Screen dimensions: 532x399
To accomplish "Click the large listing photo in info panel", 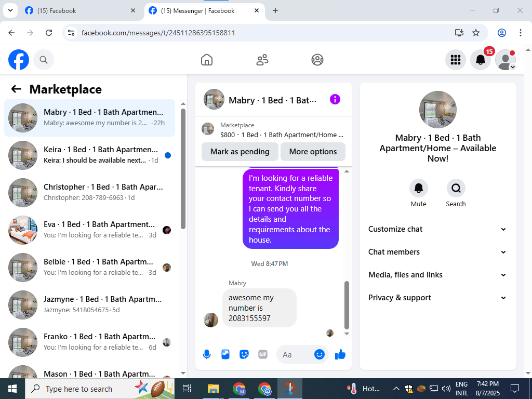I will (437, 110).
